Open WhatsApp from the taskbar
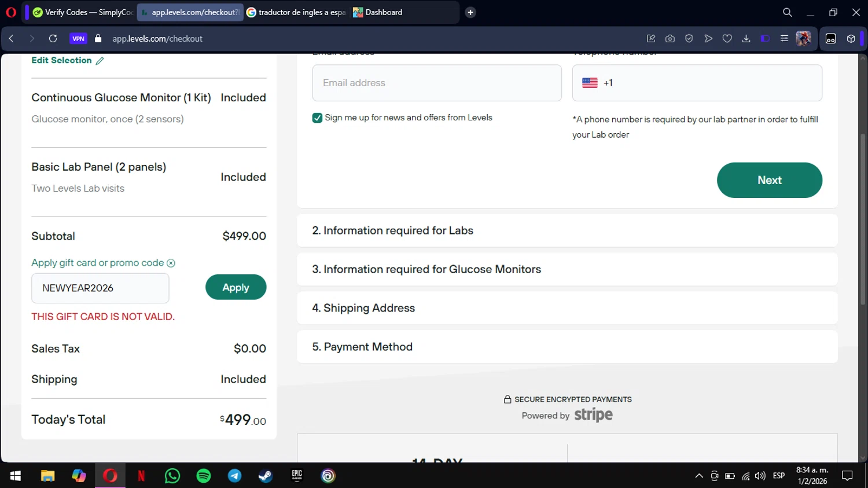The height and width of the screenshot is (488, 868). tap(172, 476)
